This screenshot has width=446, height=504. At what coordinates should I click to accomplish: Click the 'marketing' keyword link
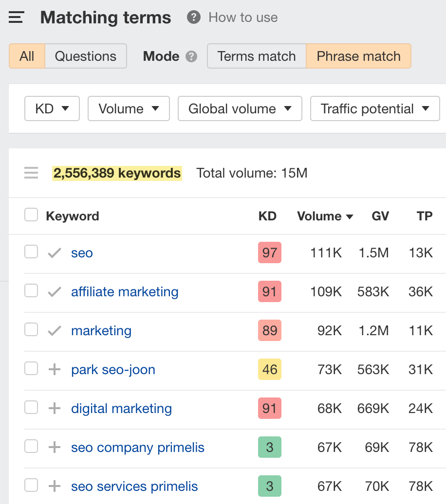(x=101, y=330)
